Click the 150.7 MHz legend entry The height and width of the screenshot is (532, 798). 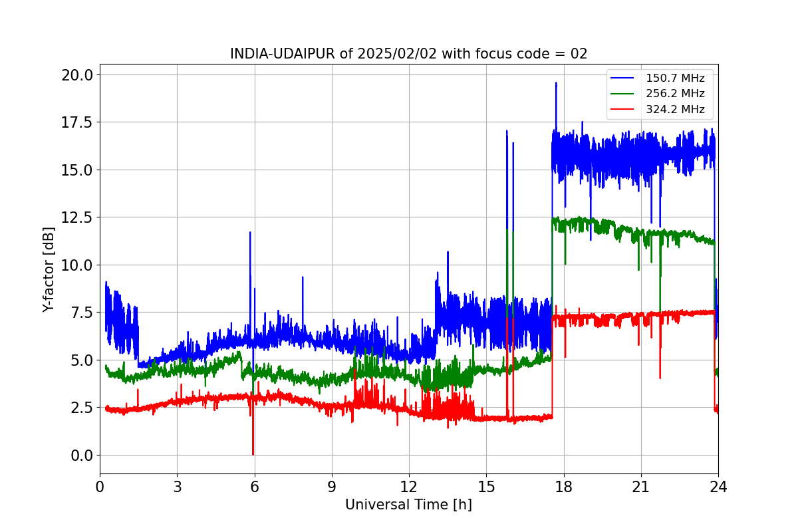point(675,78)
